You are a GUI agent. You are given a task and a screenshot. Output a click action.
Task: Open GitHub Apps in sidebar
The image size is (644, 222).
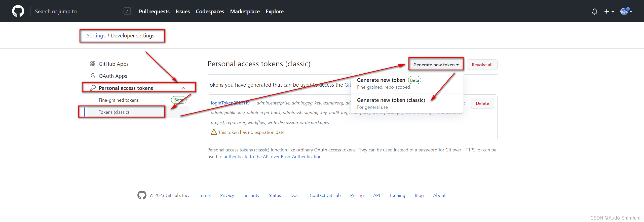click(x=113, y=64)
